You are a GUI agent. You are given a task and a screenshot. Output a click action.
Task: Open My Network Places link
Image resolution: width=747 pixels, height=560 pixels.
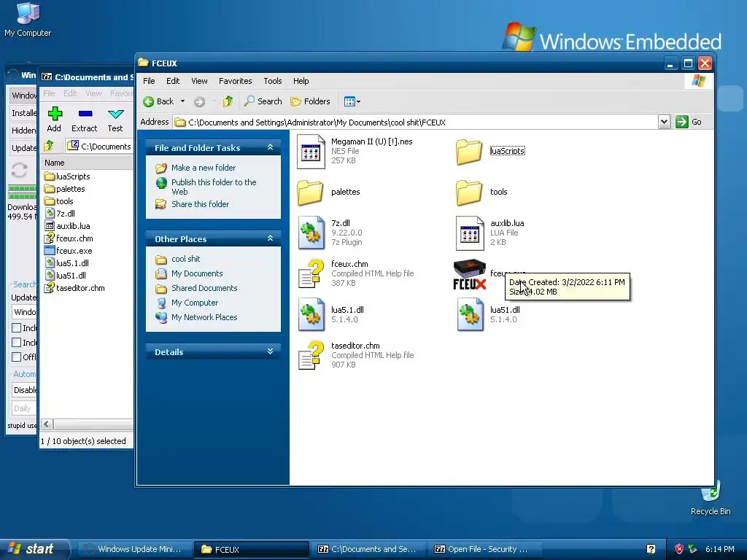pyautogui.click(x=204, y=317)
